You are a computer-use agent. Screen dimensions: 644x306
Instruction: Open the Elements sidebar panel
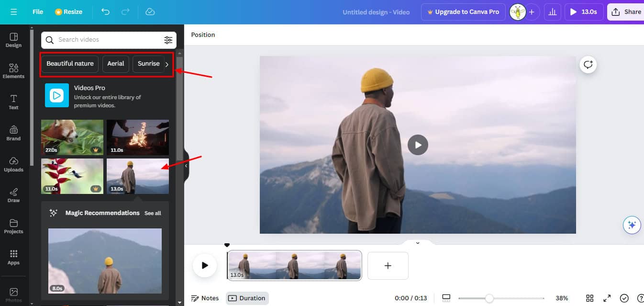point(14,71)
